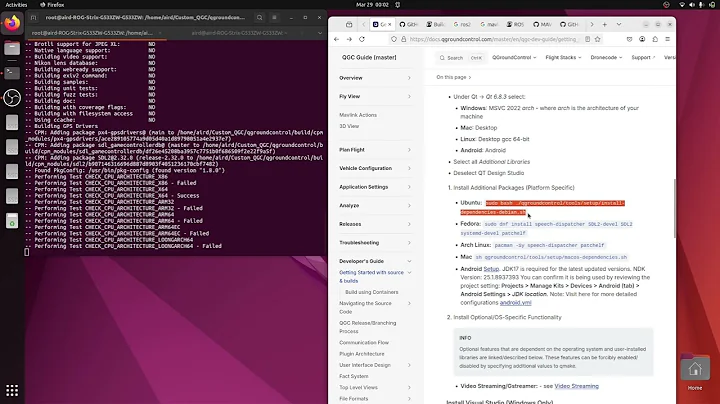Open the list all tabs dropdown

(619, 24)
